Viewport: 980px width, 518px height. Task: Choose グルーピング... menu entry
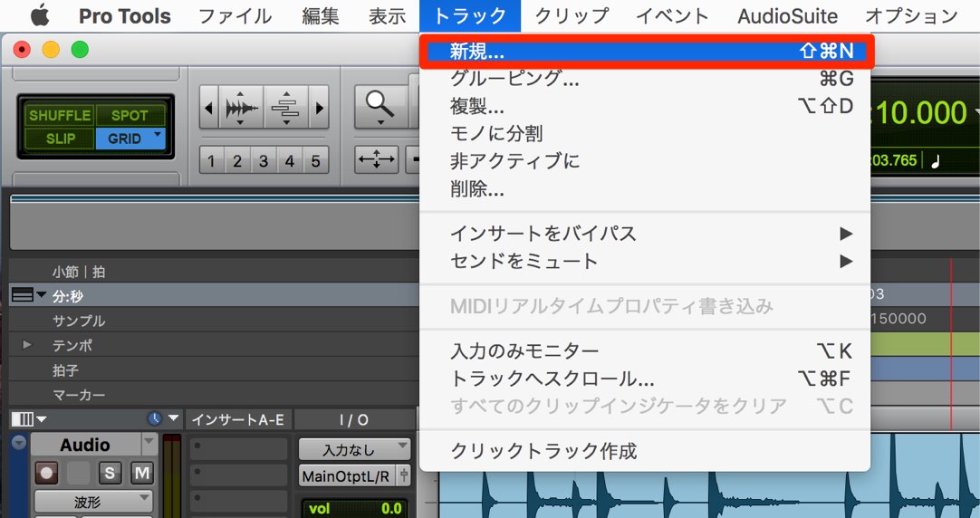pyautogui.click(x=645, y=79)
